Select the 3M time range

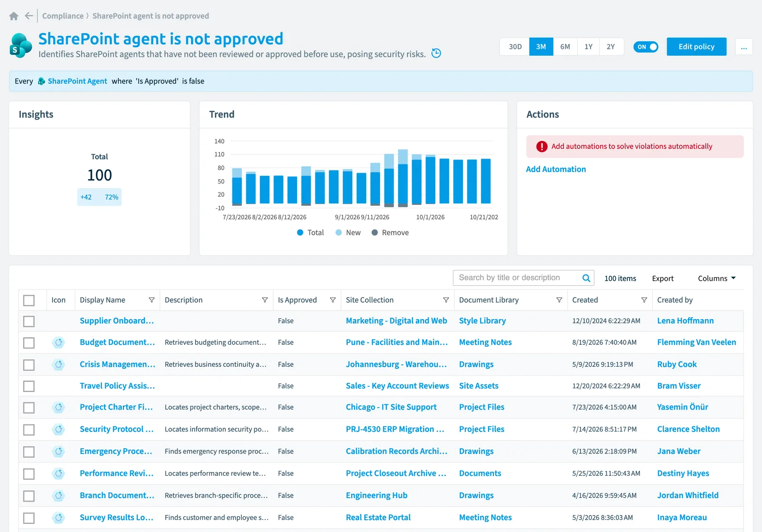point(541,47)
